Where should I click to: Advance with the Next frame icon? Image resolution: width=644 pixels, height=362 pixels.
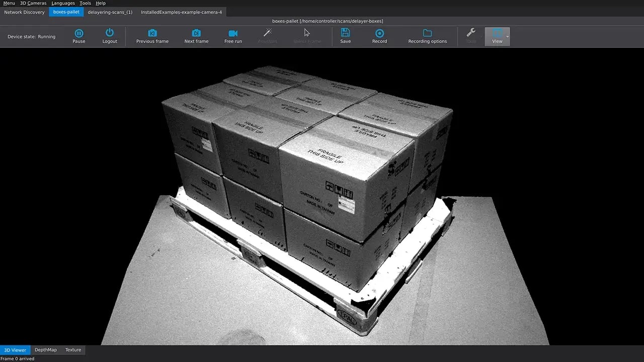coord(196,35)
